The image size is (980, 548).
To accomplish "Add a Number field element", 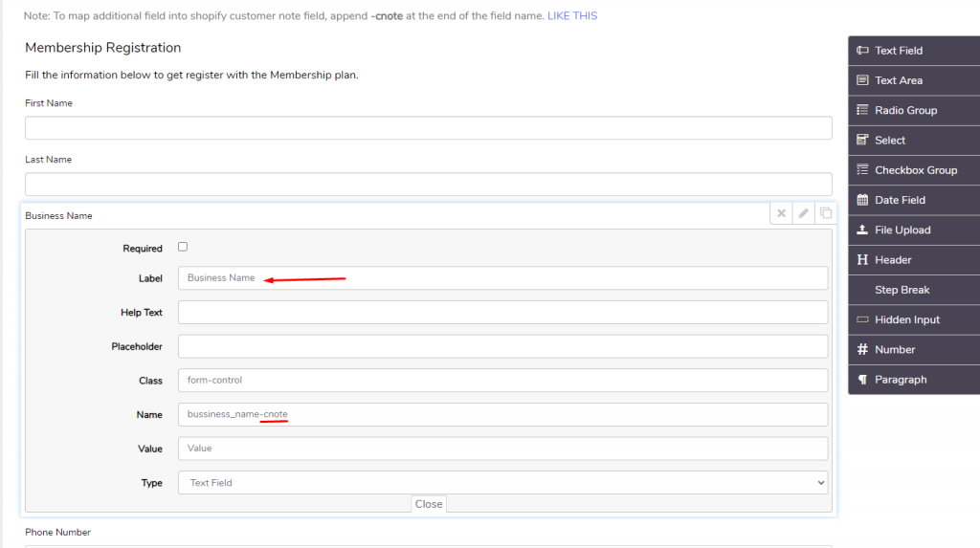I will (x=914, y=350).
